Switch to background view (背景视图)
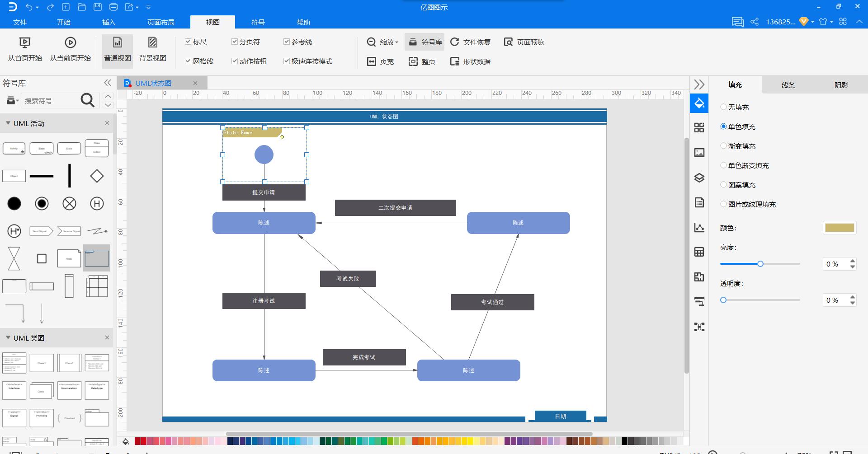 coord(153,50)
